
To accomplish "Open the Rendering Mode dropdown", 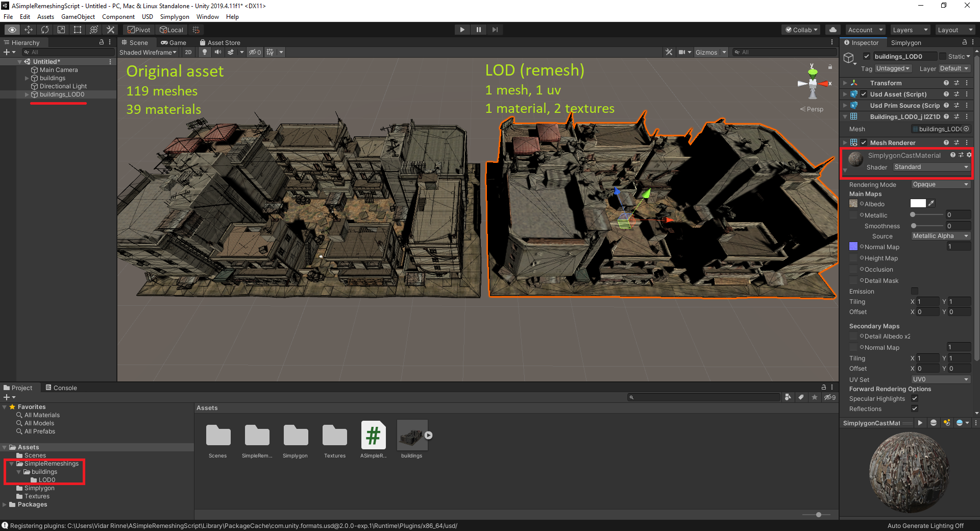I will pyautogui.click(x=940, y=184).
